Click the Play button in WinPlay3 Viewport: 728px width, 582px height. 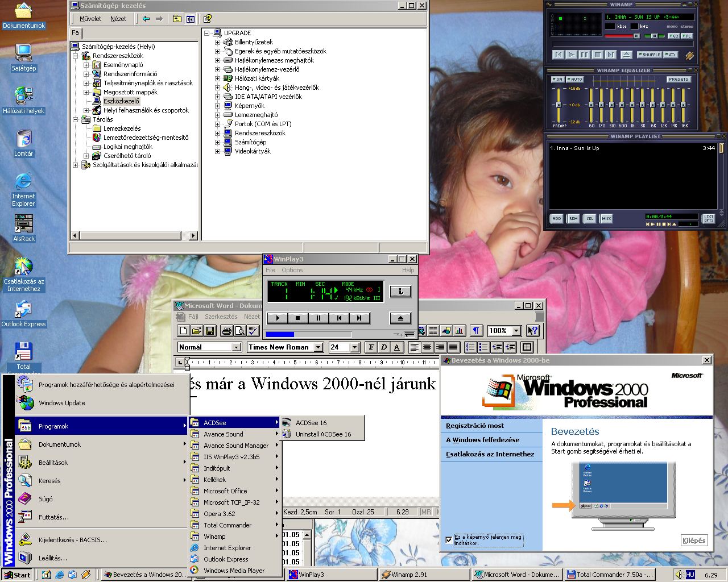click(x=278, y=318)
